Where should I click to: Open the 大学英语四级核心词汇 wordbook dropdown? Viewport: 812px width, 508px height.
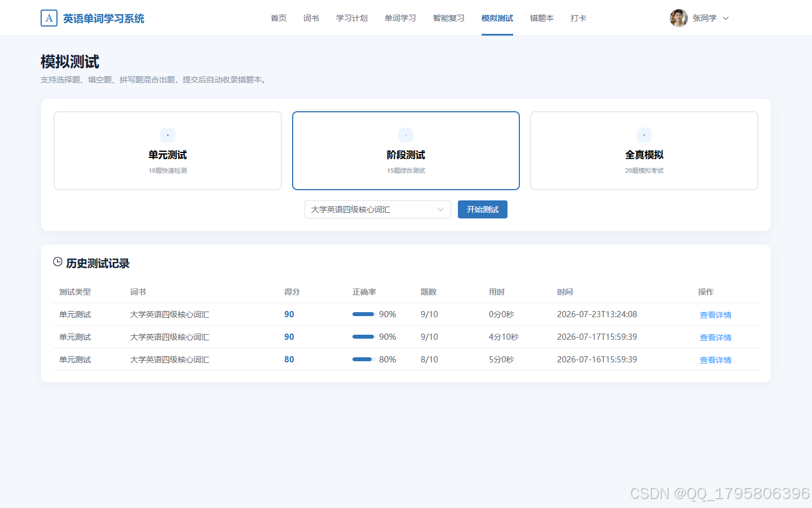[x=377, y=209]
